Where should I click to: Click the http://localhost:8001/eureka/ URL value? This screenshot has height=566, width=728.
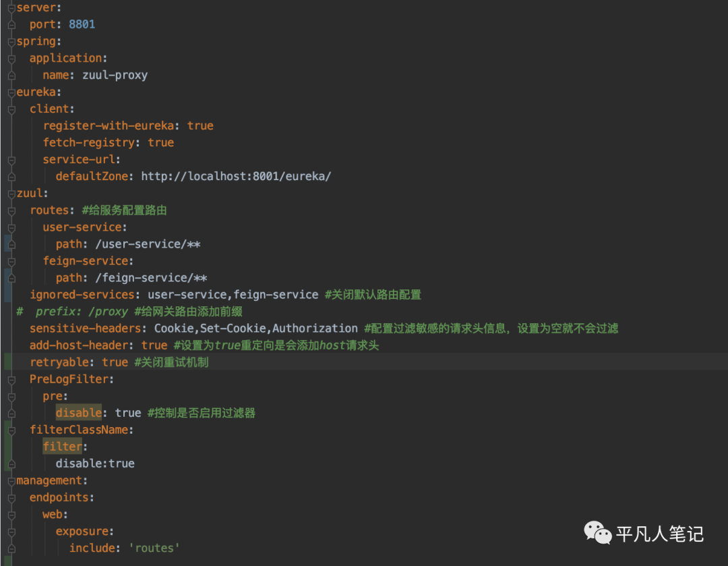[236, 176]
